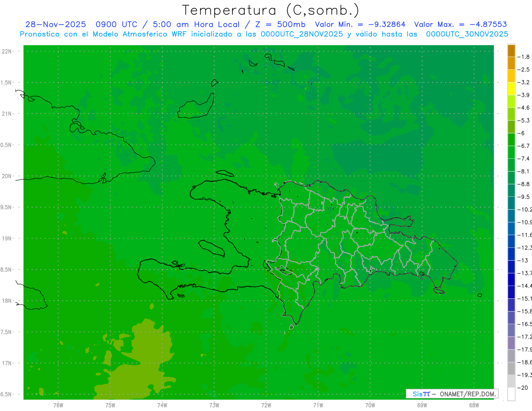The image size is (532, 411).
Task: Click the '70W' longitude label
Action: point(370,405)
